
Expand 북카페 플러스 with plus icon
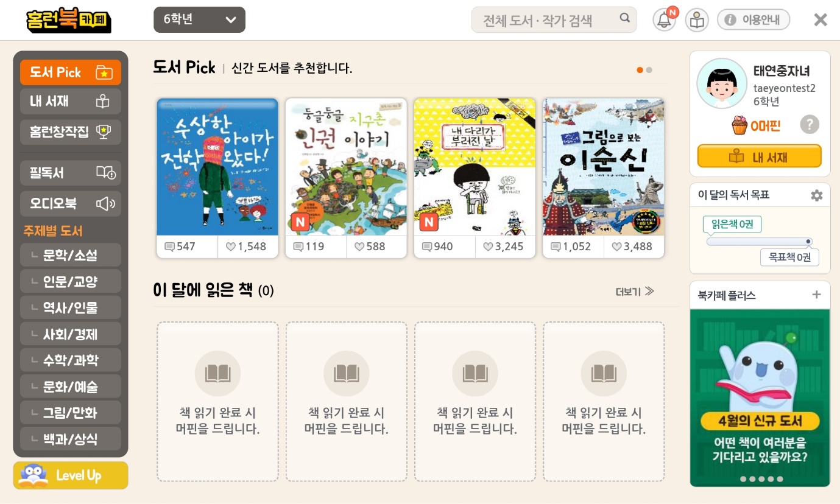pyautogui.click(x=817, y=295)
